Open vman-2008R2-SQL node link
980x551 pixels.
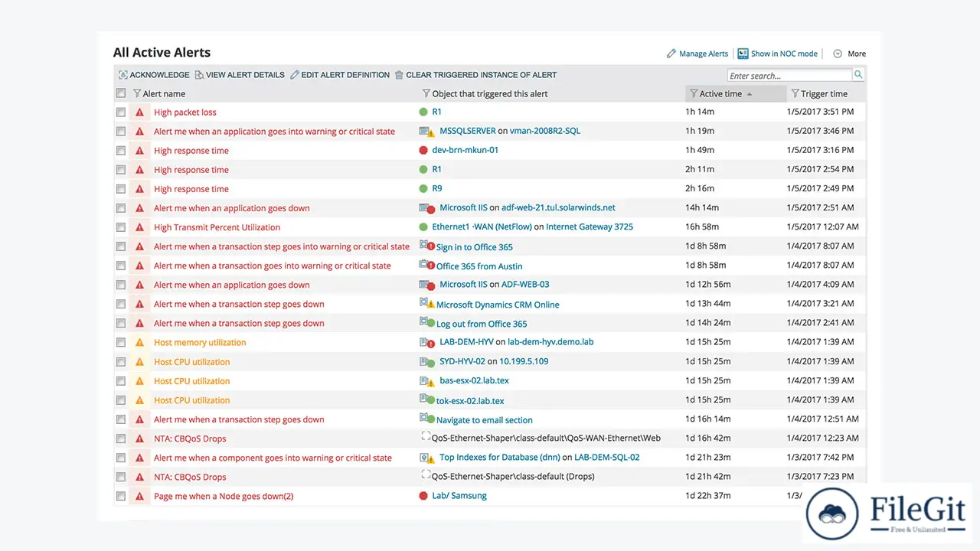click(x=545, y=131)
